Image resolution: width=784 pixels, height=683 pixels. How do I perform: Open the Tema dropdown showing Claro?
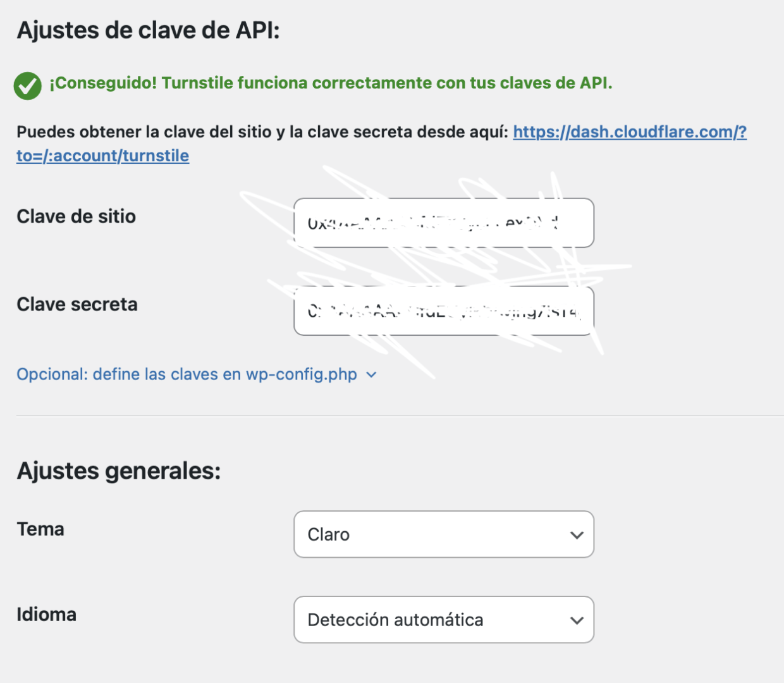(443, 534)
